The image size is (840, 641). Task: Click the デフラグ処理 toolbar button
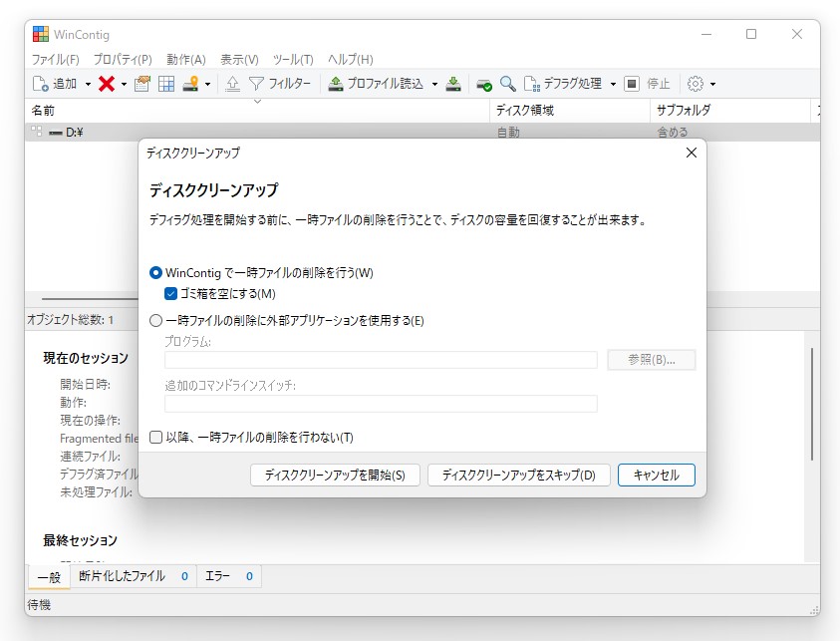tap(563, 84)
